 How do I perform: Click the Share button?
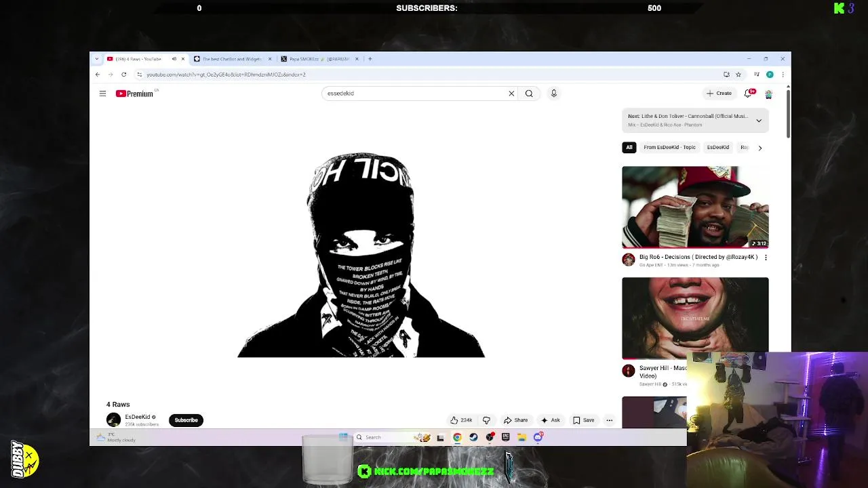click(x=515, y=420)
